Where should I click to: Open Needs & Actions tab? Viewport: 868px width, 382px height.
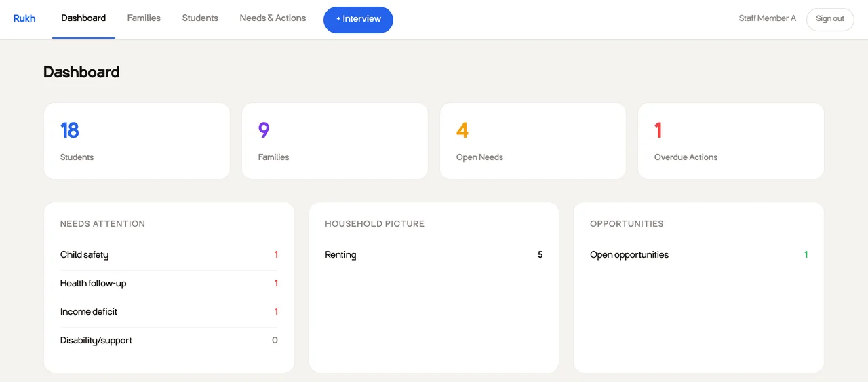(x=273, y=18)
